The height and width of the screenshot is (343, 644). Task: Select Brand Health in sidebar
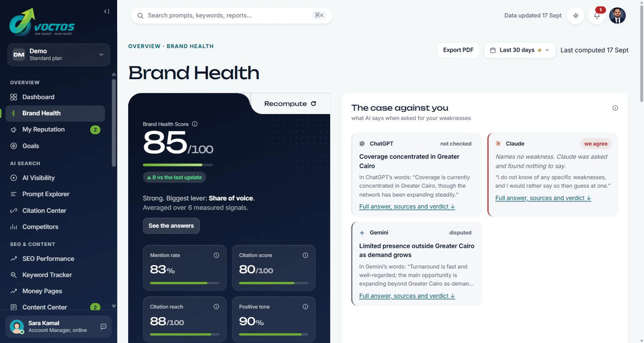tap(55, 114)
